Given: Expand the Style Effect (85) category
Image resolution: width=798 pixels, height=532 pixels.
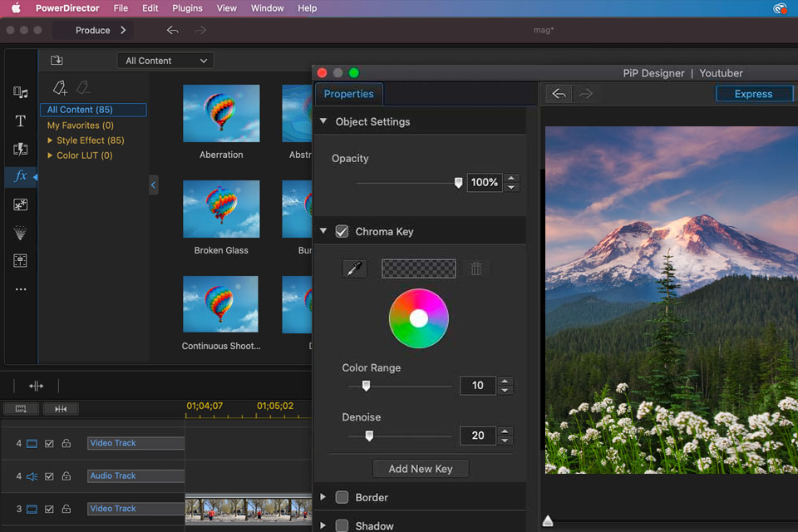Looking at the screenshot, I should tap(50, 140).
